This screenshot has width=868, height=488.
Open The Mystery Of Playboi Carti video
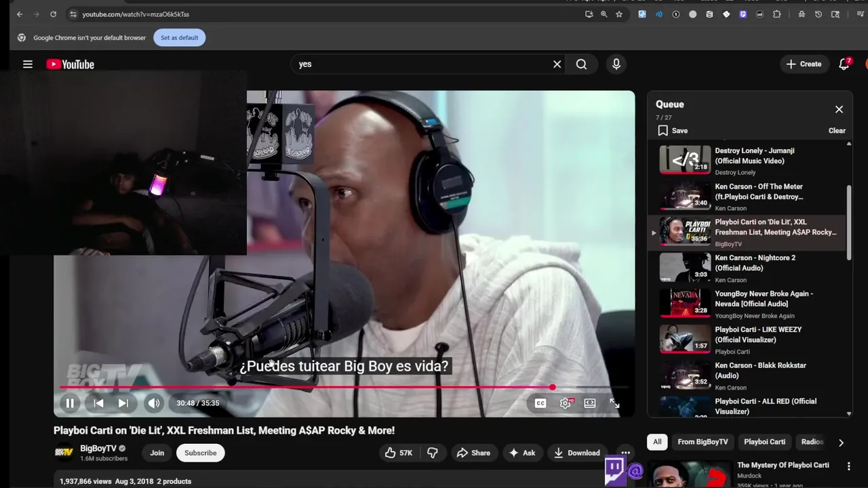click(783, 465)
